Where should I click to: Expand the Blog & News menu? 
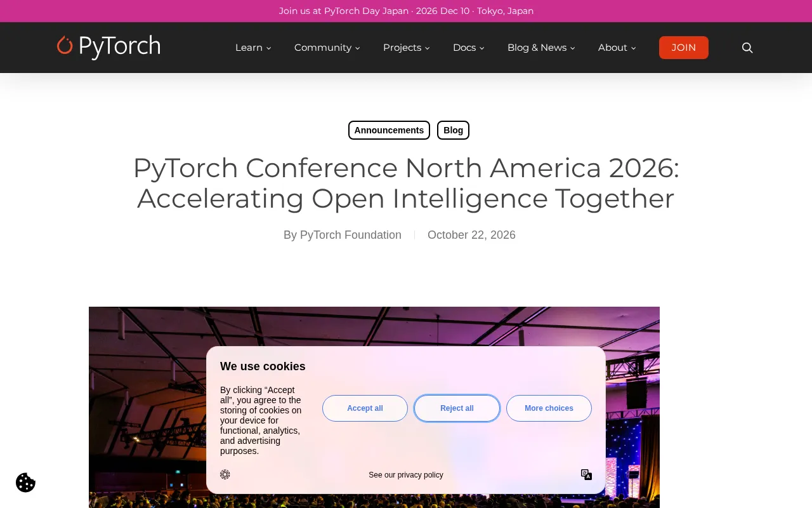541,48
